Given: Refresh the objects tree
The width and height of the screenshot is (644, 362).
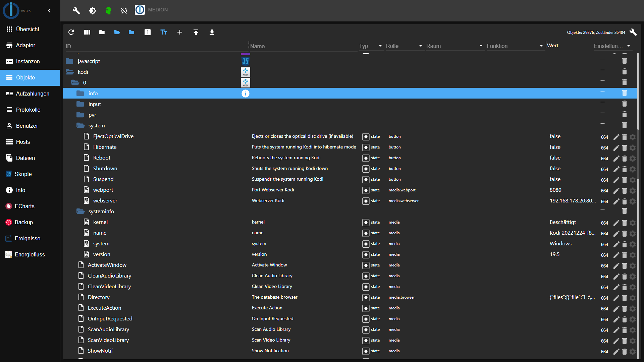Looking at the screenshot, I should pos(71,32).
